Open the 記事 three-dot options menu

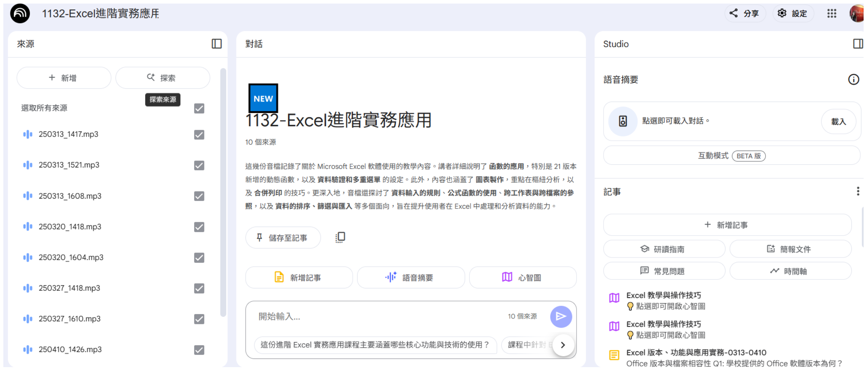[858, 191]
